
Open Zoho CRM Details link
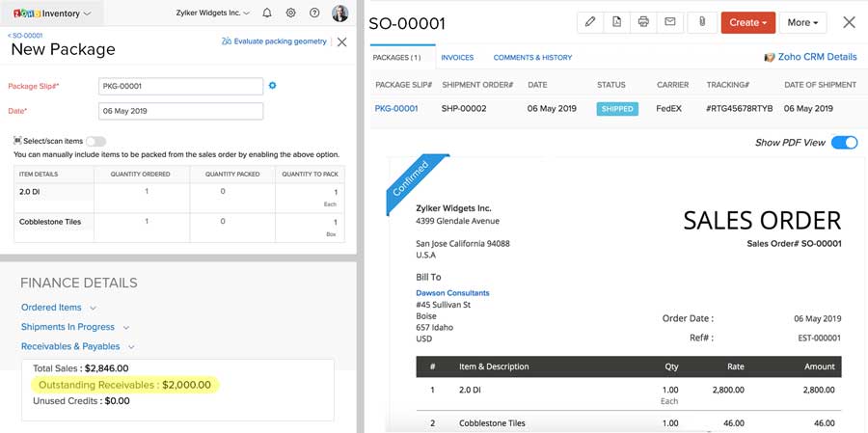click(x=817, y=57)
